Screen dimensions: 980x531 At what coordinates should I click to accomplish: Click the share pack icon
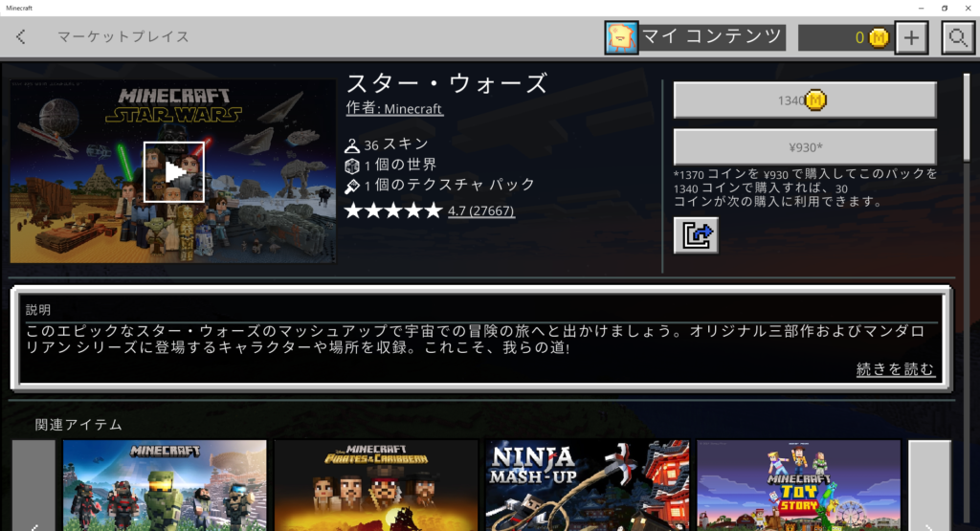coord(696,235)
